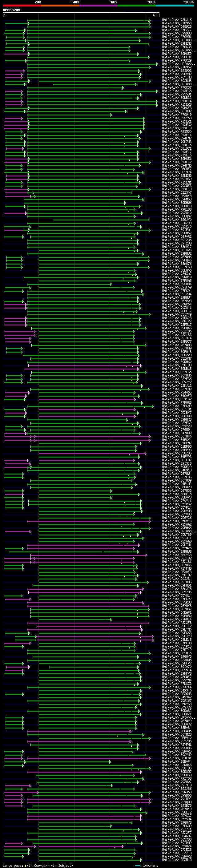
Task: Open hit UniRef100_Q2MJ16
Action: click(x=177, y=20)
